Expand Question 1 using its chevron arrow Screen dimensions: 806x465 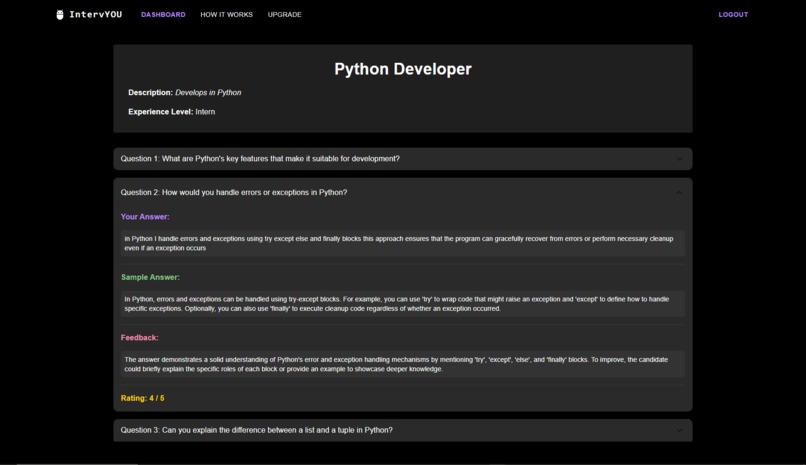[679, 159]
